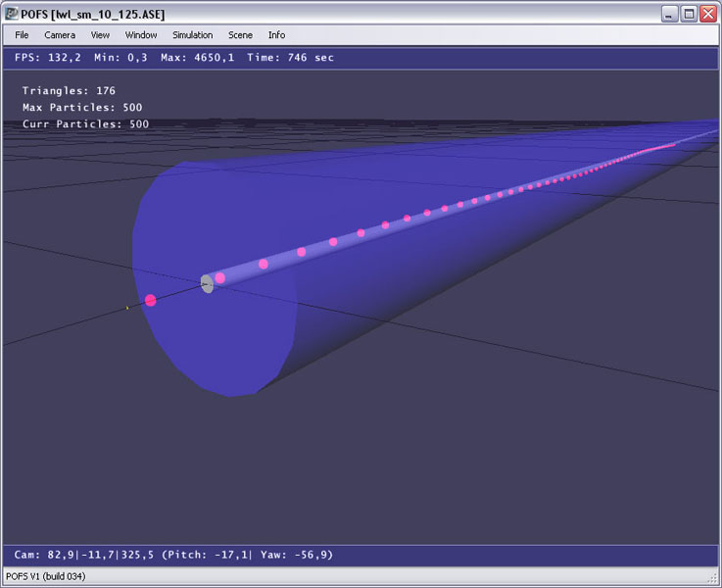Open the View menu
This screenshot has width=722, height=588.
click(x=100, y=35)
